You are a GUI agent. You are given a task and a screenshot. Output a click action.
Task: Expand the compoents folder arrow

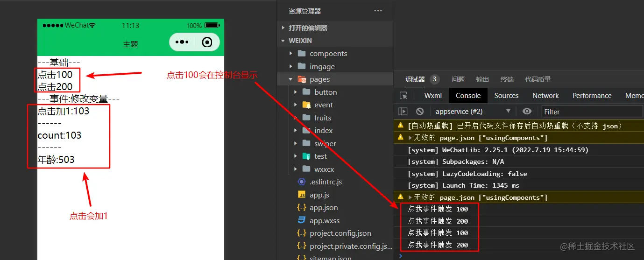coord(290,54)
